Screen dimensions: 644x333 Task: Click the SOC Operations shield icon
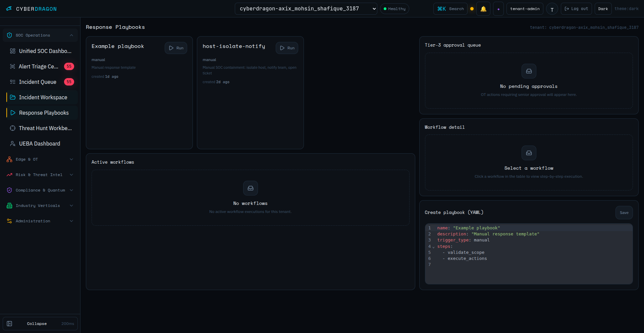click(9, 35)
